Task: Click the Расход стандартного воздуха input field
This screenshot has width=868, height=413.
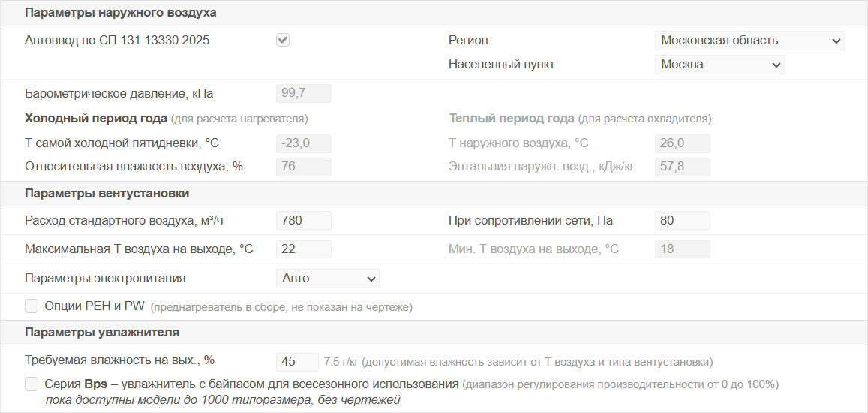Action: pos(304,221)
